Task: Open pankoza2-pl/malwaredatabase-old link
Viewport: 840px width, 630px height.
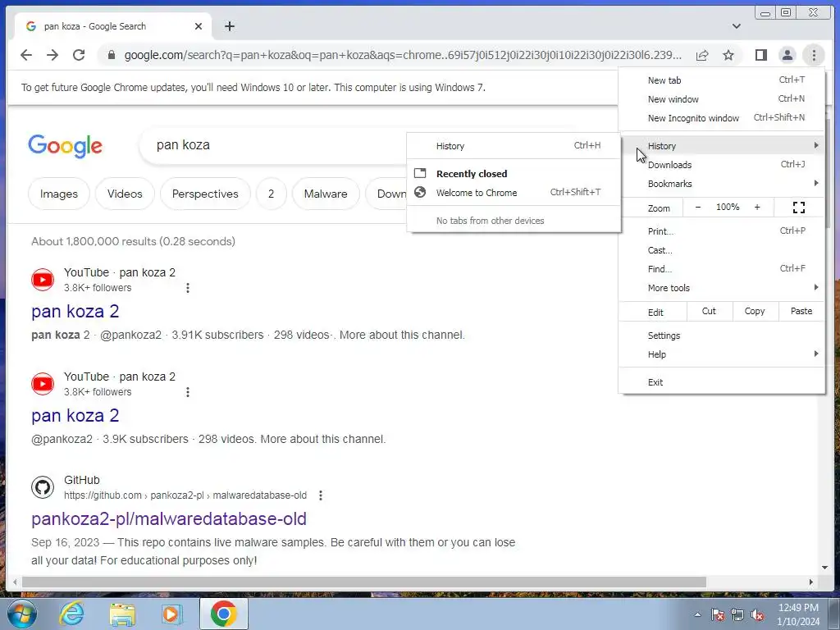Action: coord(169,518)
